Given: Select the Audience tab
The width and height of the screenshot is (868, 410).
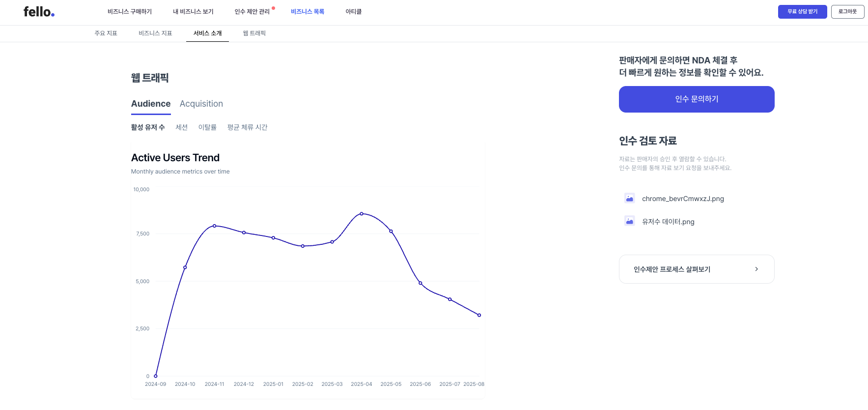Looking at the screenshot, I should pyautogui.click(x=150, y=104).
